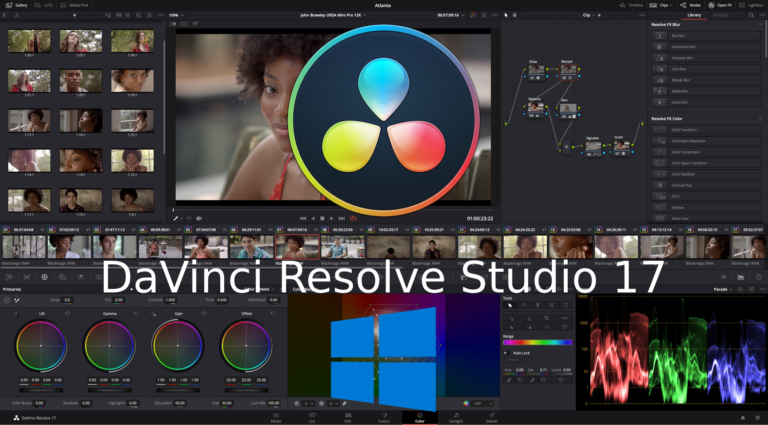Toggle the Timeline panel button

point(631,5)
